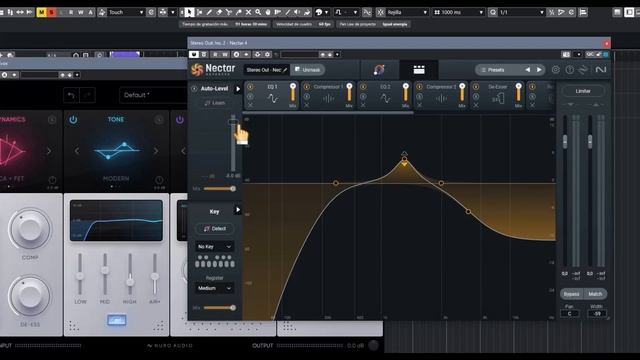Image resolution: width=640 pixels, height=360 pixels.
Task: Click the Match button
Action: point(595,294)
